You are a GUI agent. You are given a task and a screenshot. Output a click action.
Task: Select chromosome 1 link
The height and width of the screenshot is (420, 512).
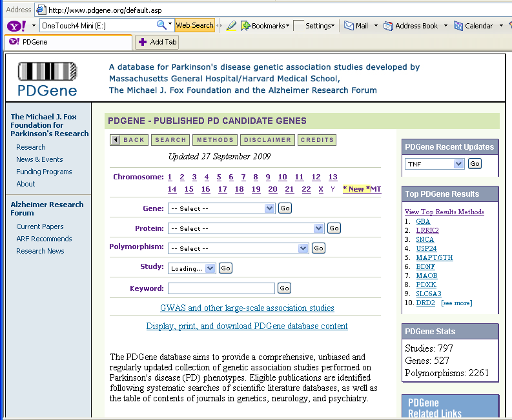click(x=170, y=177)
